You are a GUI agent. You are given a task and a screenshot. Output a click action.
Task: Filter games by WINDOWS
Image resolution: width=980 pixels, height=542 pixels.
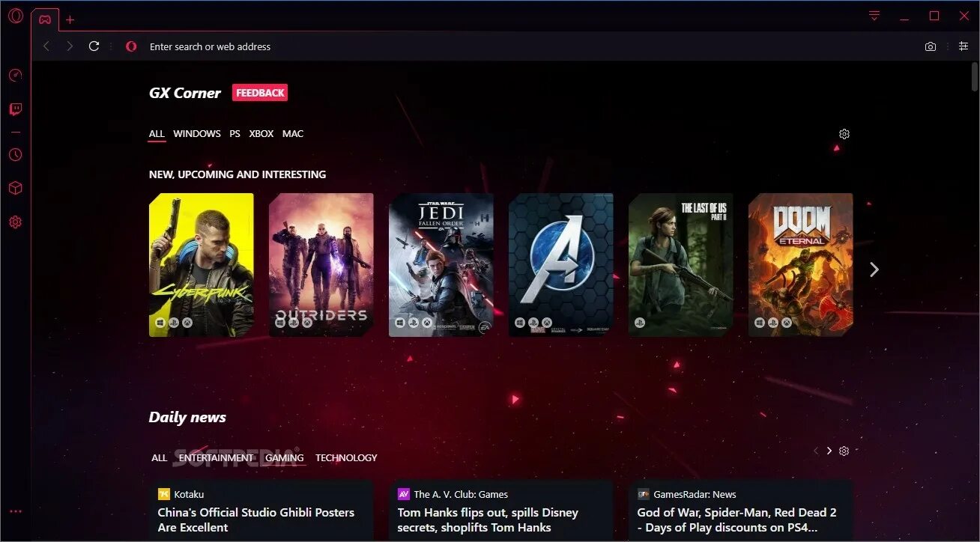coord(197,134)
